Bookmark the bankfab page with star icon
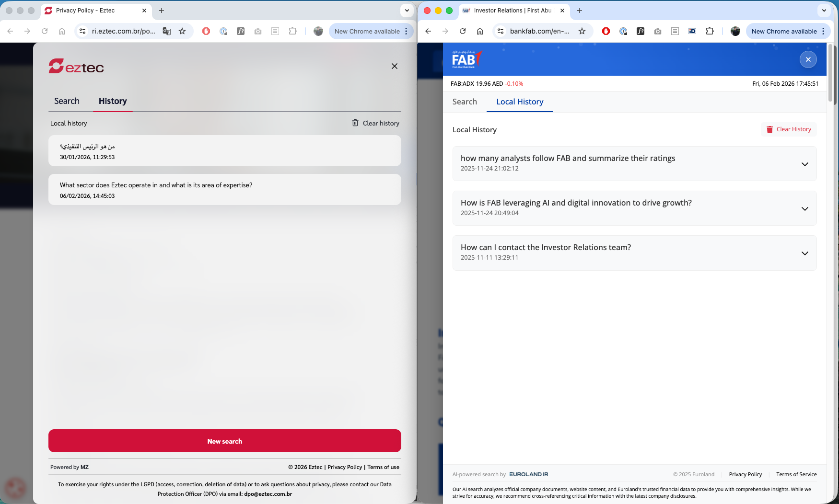 point(582,31)
